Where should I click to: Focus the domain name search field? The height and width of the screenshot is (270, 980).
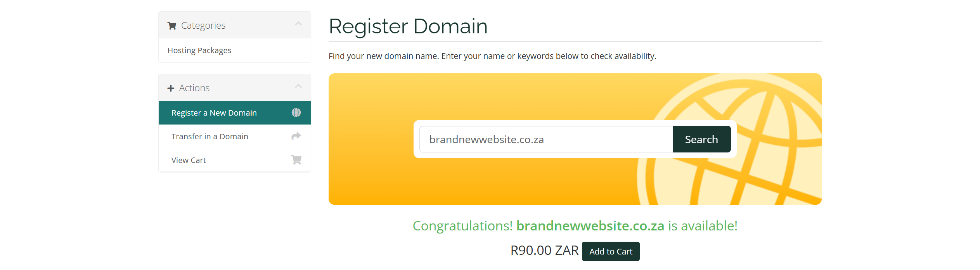tap(545, 139)
